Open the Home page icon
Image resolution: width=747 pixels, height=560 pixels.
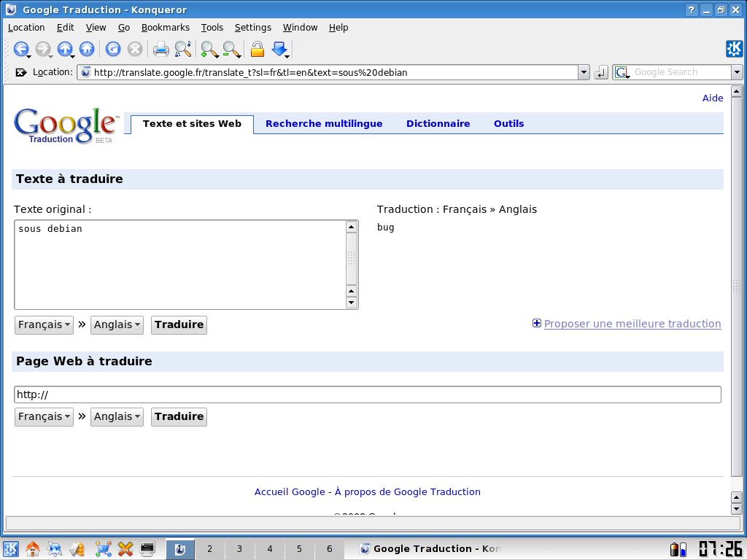click(87, 49)
